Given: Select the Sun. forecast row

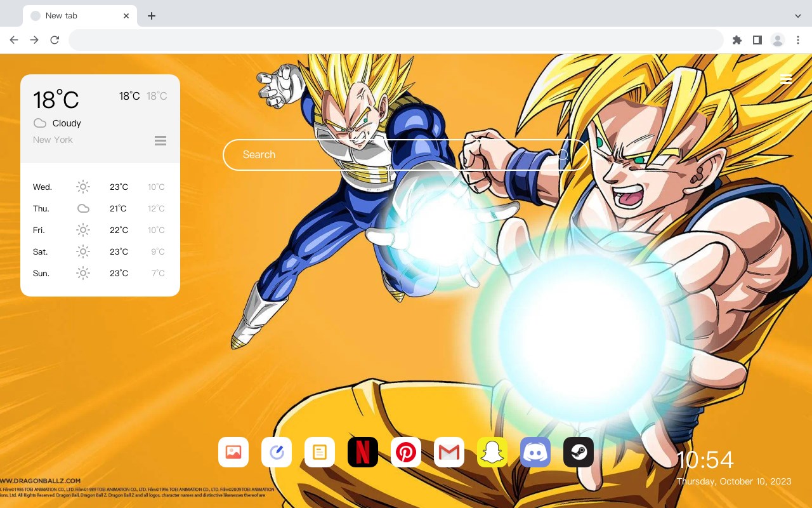Looking at the screenshot, I should coord(100,274).
